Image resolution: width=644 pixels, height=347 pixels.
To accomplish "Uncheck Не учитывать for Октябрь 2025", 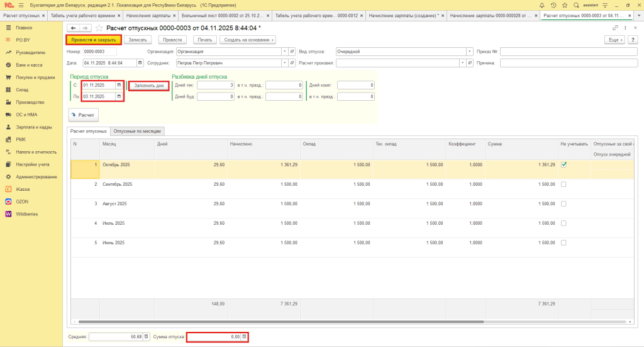I will (x=563, y=165).
